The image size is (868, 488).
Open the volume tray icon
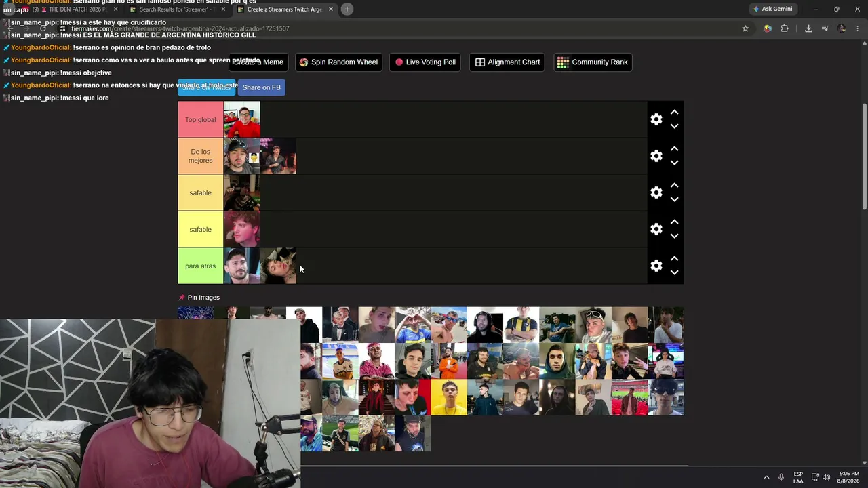click(x=826, y=477)
